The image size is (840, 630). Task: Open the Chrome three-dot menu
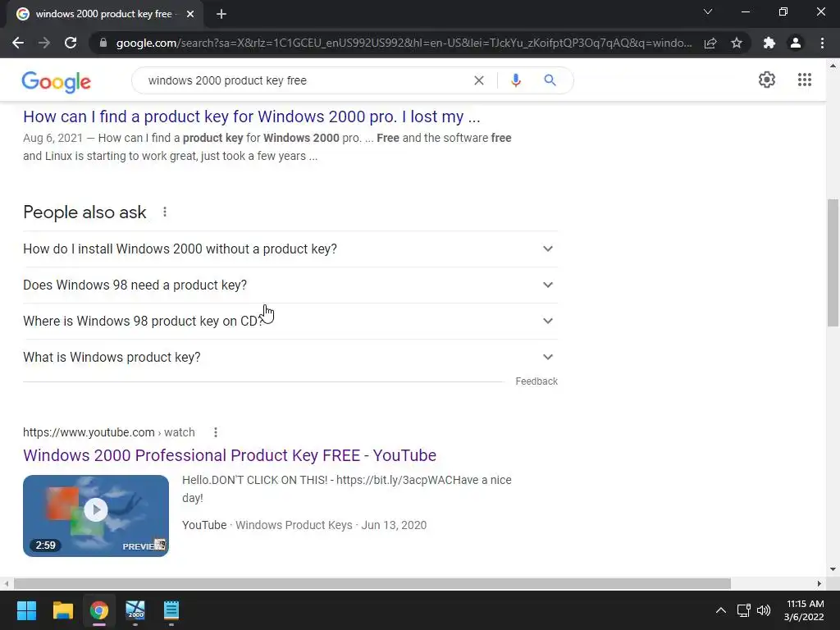click(822, 43)
